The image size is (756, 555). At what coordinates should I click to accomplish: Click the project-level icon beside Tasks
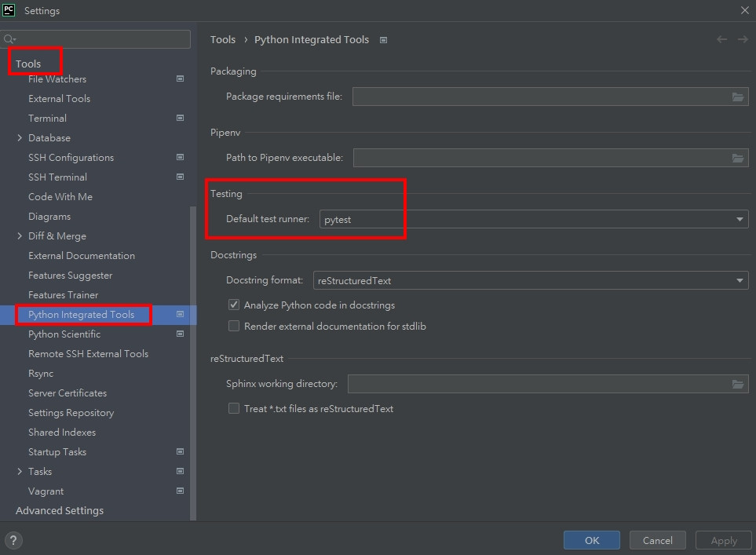180,471
